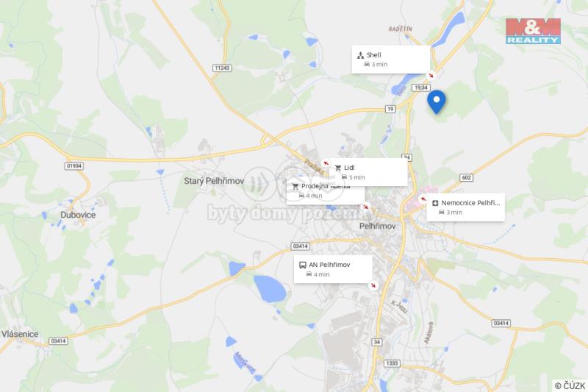
Task: Open the AN Pelhřimov 4 min card
Action: (x=333, y=269)
